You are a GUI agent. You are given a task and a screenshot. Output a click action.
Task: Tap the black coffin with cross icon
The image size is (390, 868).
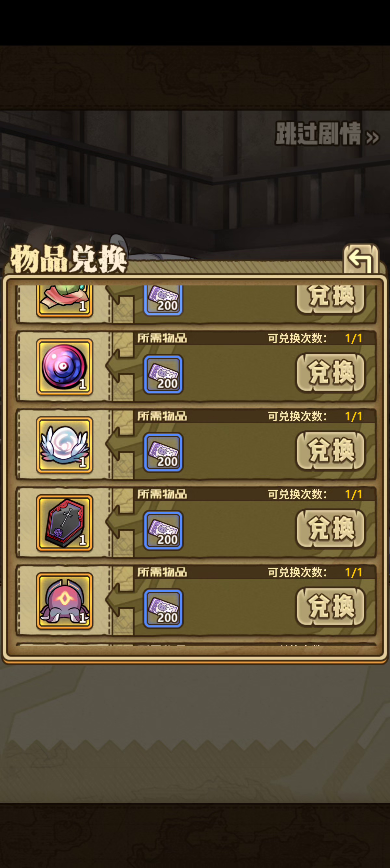[x=64, y=523]
